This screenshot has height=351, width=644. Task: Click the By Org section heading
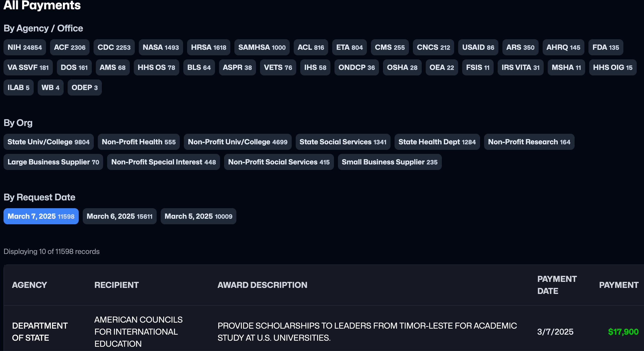[x=18, y=123]
